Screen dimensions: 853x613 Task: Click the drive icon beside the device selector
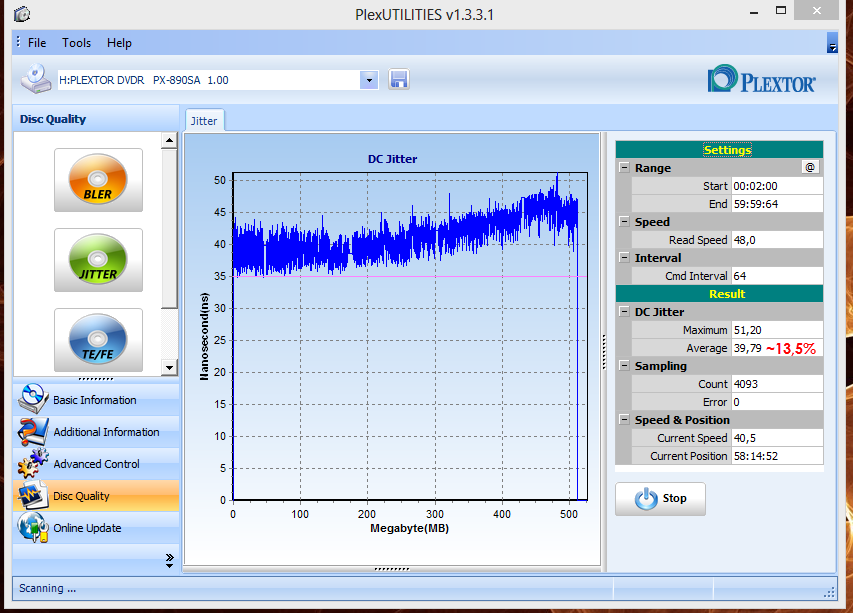click(x=36, y=79)
